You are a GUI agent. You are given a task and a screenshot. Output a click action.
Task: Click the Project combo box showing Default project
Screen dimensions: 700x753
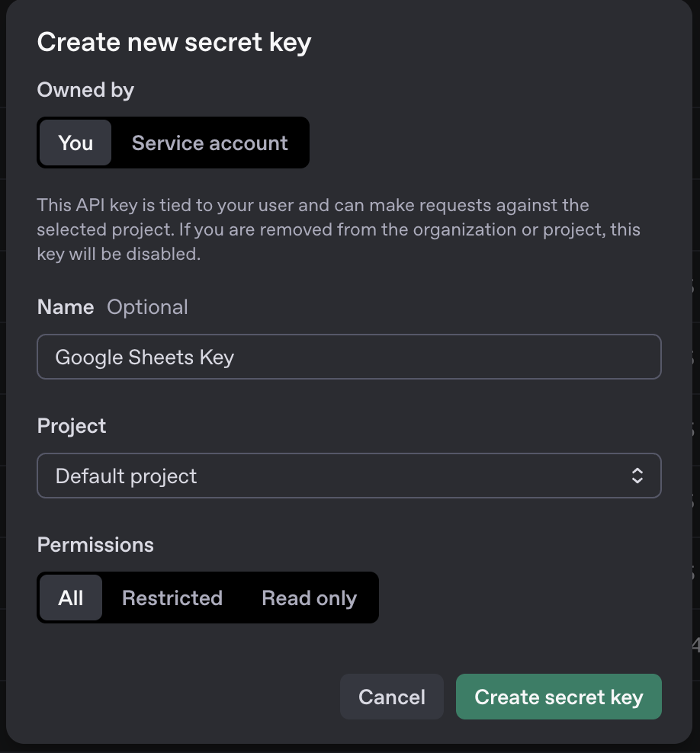[x=348, y=476]
